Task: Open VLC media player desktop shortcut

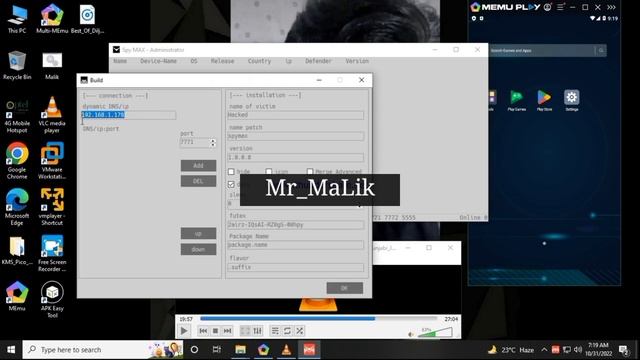Action: (x=52, y=115)
